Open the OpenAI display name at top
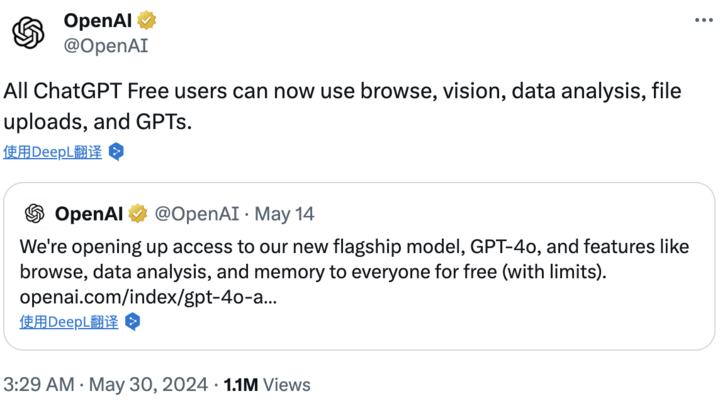The width and height of the screenshot is (720, 413). tap(98, 20)
